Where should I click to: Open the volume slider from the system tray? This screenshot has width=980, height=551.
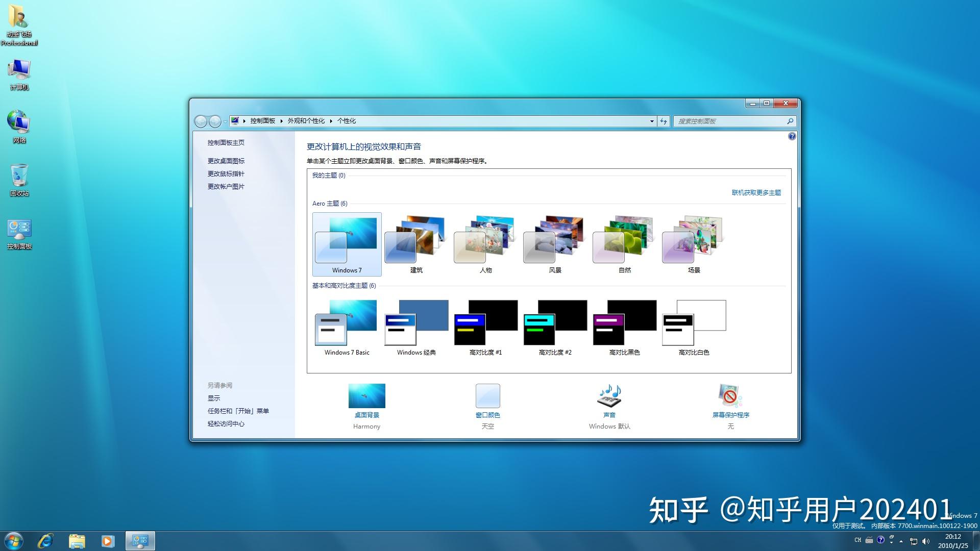926,540
